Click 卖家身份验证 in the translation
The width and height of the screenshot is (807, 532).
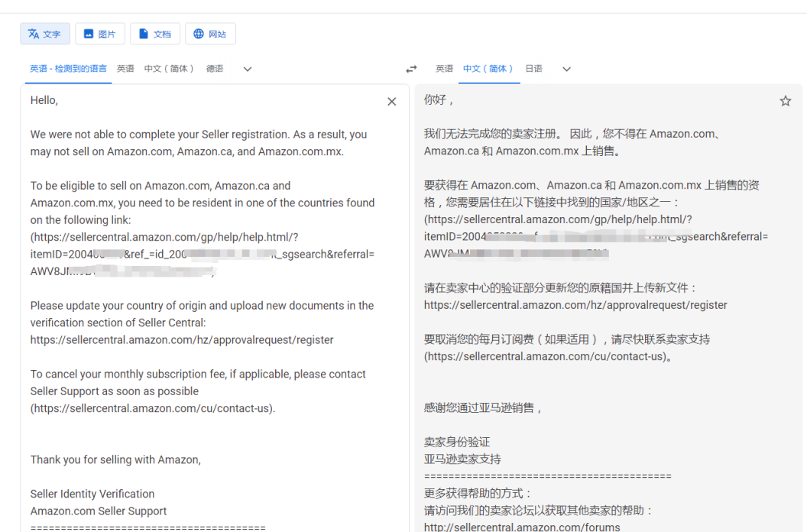(457, 442)
